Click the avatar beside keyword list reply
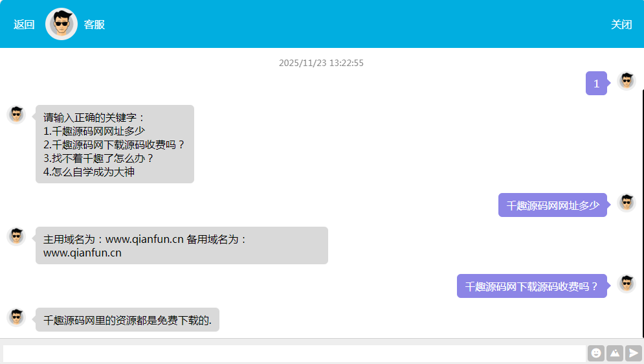644x364 pixels. point(16,114)
